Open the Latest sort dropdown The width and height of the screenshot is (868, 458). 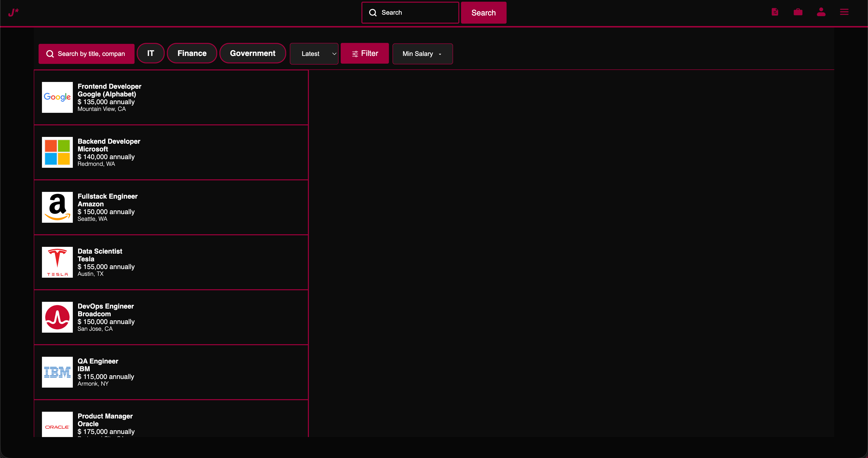pos(314,54)
